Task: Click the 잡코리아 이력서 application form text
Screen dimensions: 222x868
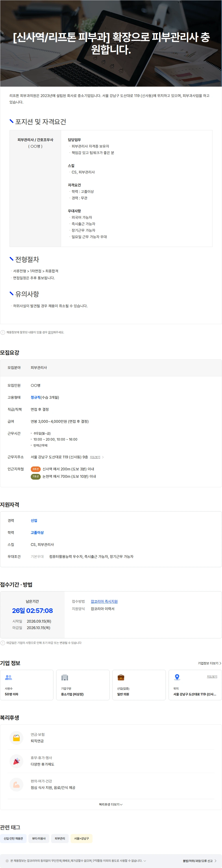Action: (x=103, y=609)
